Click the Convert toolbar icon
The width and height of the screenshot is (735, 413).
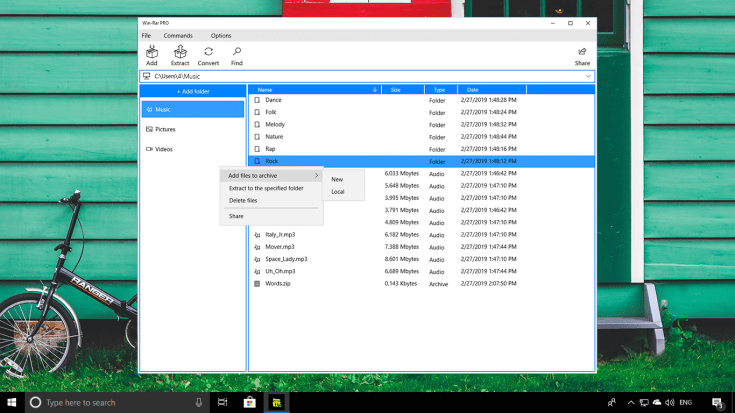coord(208,52)
